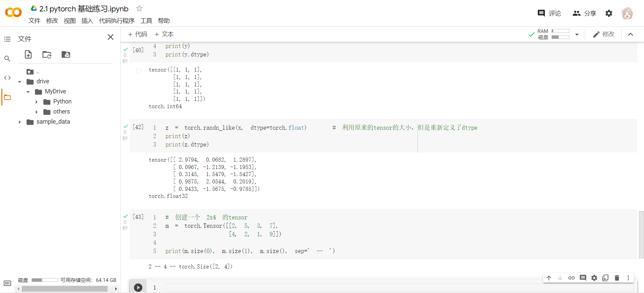Open the search and replace panel
The height and width of the screenshot is (293, 644).
pyautogui.click(x=7, y=58)
